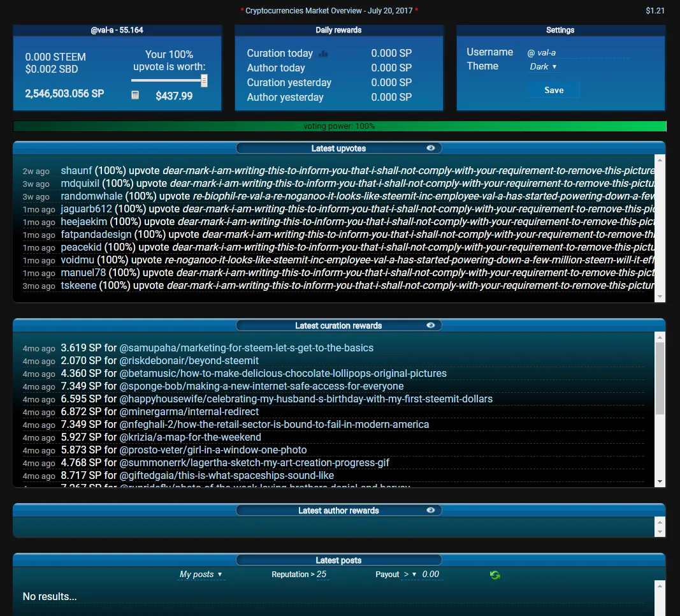Click scroll-down arrow in Latest upvotes
The width and height of the screenshot is (680, 616).
coord(660,297)
